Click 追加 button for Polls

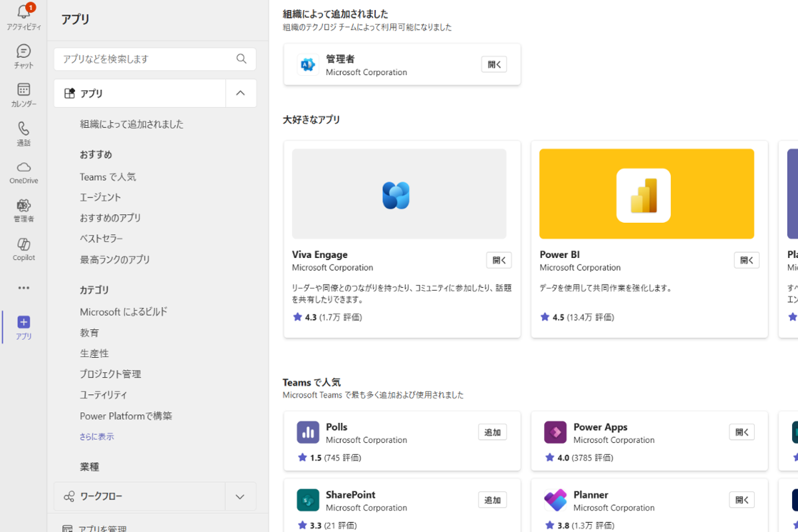pyautogui.click(x=492, y=432)
